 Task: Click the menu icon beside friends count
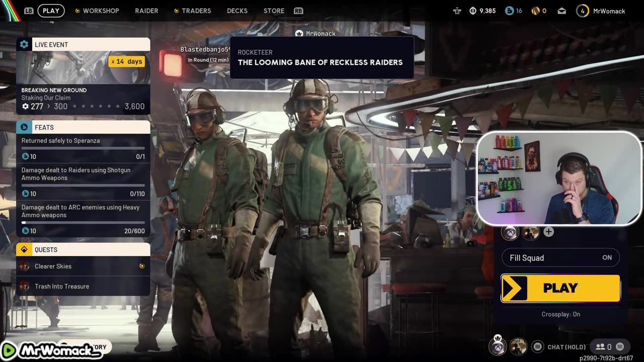tap(620, 346)
